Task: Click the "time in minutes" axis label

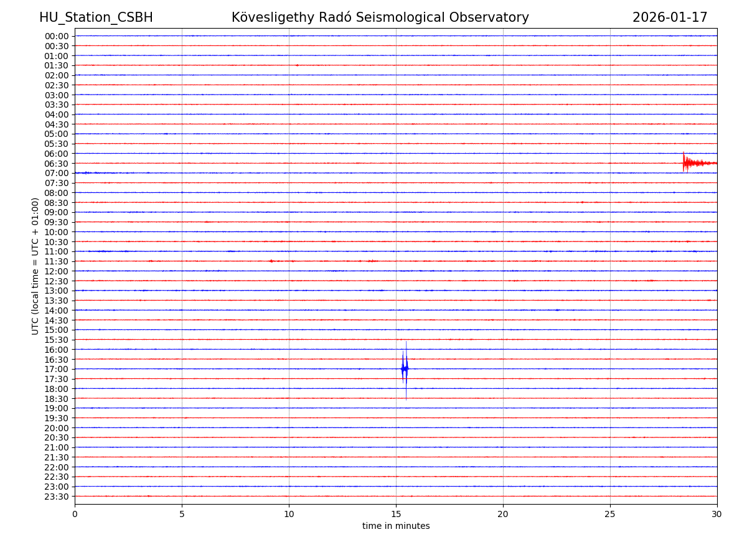Action: [x=396, y=526]
